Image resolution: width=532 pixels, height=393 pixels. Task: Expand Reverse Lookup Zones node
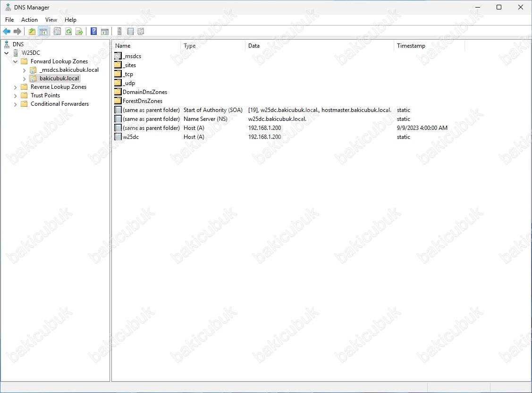coord(15,87)
